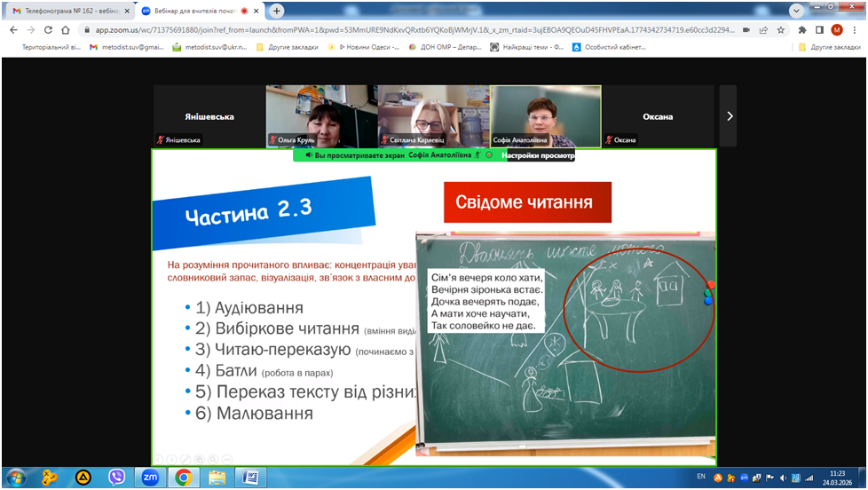Screen dimensions: 868x490
Task: Open a new browser tab
Action: [277, 11]
